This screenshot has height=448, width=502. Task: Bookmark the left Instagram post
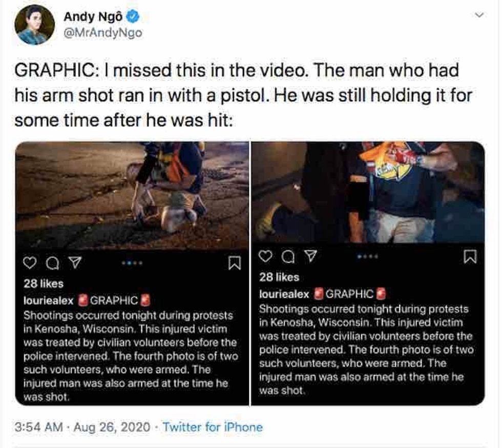[234, 263]
